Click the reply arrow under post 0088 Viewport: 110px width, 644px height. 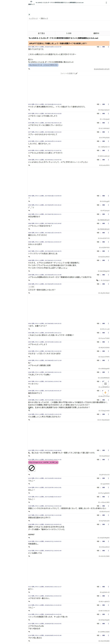(29, 271)
